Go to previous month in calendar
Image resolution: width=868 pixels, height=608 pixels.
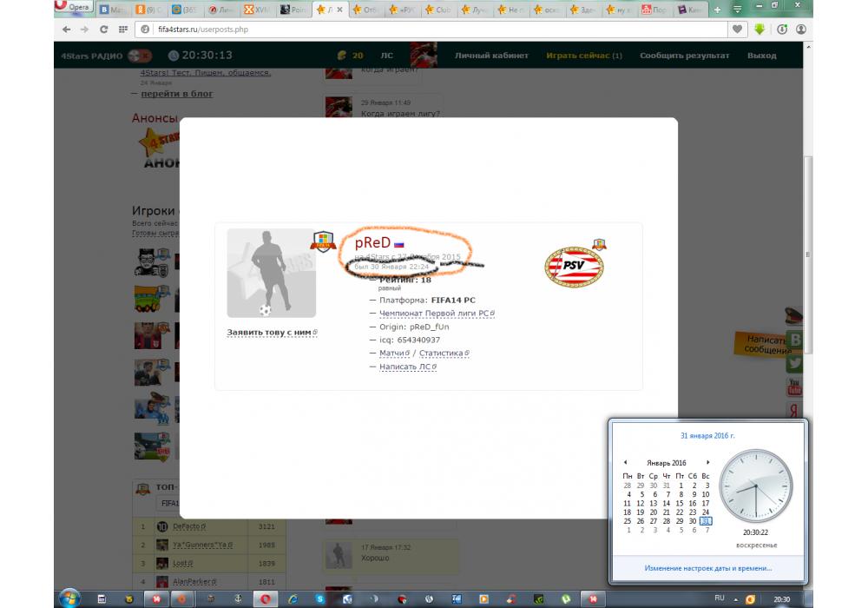[626, 463]
